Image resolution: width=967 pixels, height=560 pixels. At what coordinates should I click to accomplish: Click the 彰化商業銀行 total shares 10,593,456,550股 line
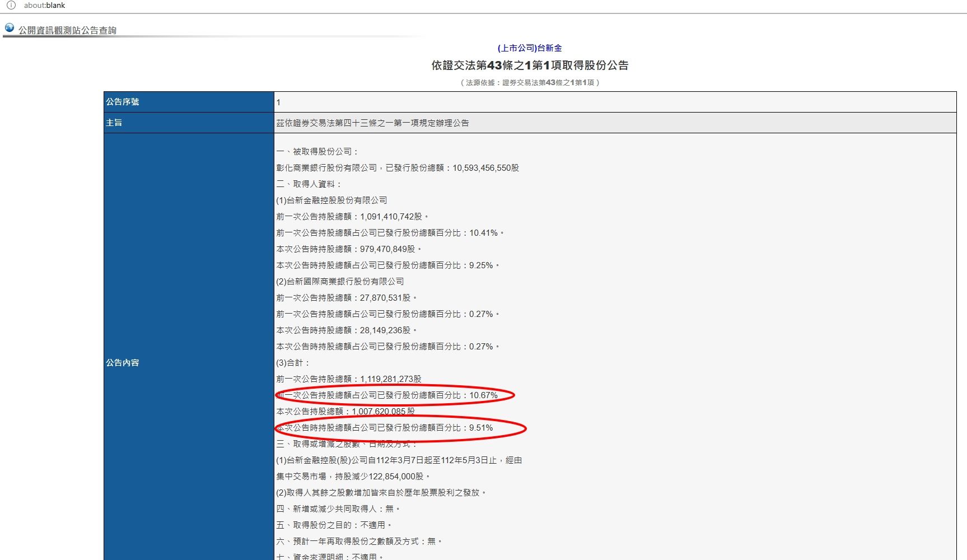pyautogui.click(x=398, y=167)
